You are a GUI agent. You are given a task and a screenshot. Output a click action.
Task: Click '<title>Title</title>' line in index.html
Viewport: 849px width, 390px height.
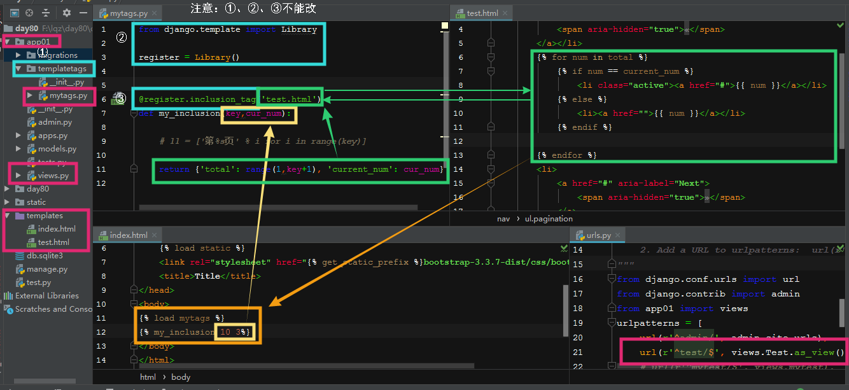[210, 276]
